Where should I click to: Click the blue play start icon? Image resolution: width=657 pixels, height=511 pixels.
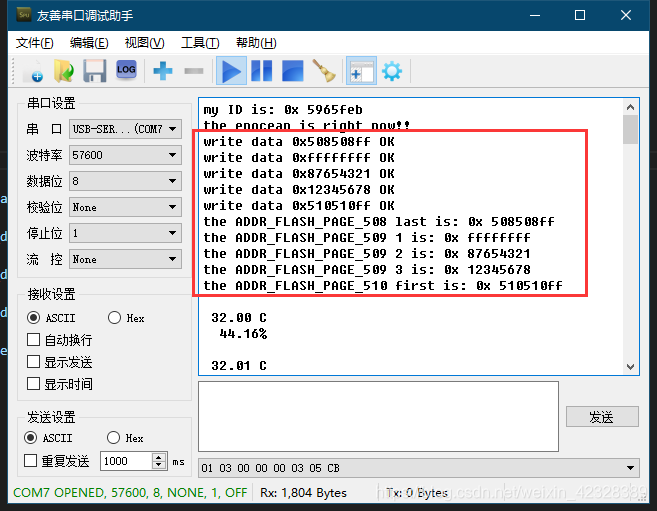click(231, 71)
